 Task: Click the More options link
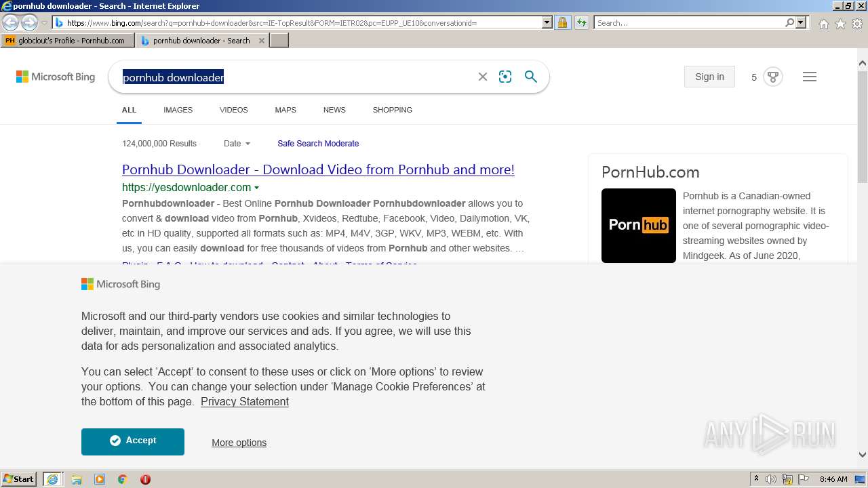click(239, 443)
